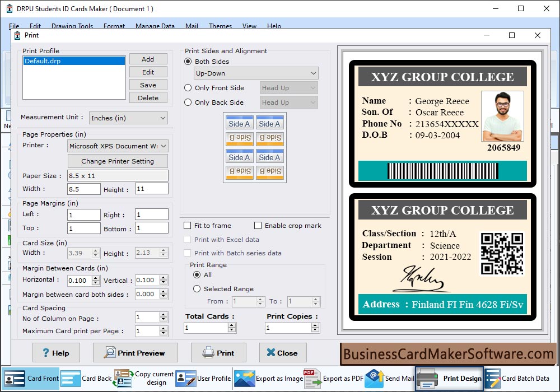Click Change Printer Setting button
560x392 pixels.
click(118, 161)
